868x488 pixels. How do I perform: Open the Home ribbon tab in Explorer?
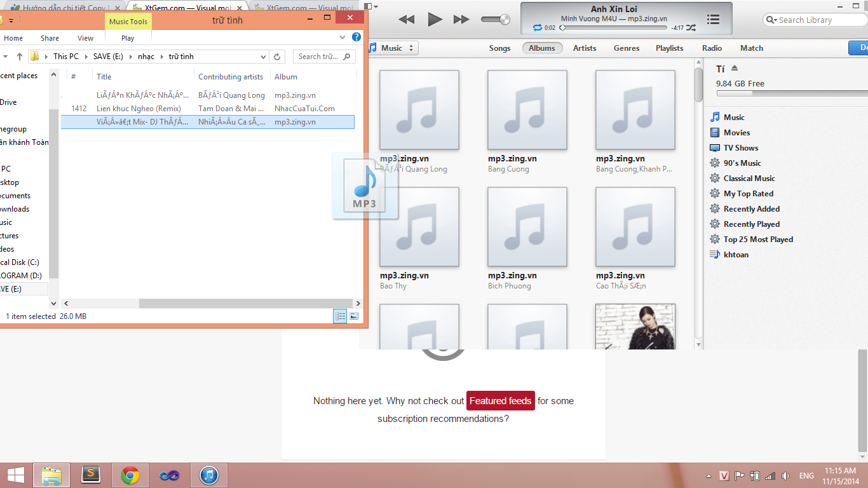[x=13, y=38]
